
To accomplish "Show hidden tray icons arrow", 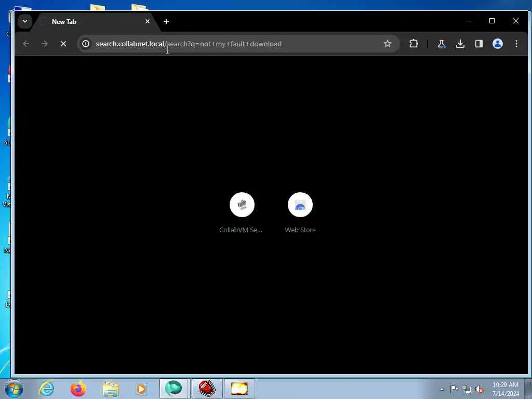I will (x=442, y=389).
